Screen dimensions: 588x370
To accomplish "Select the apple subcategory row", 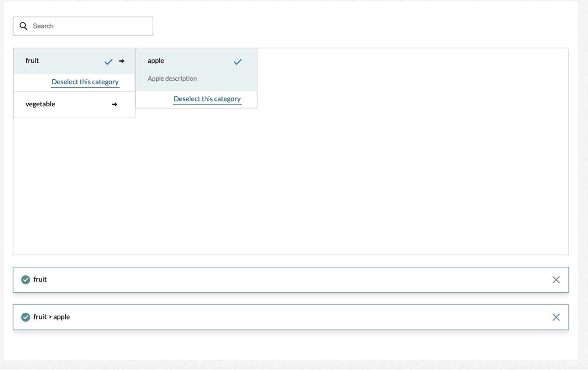I will [196, 70].
